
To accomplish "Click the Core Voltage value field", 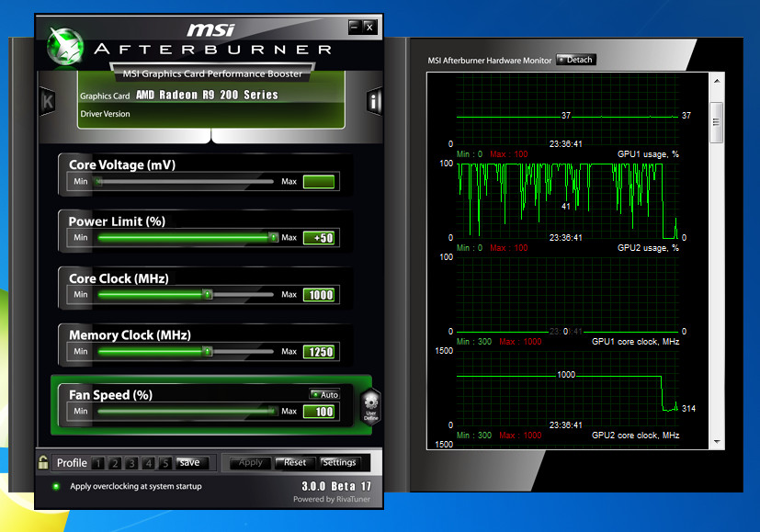I will pos(319,182).
